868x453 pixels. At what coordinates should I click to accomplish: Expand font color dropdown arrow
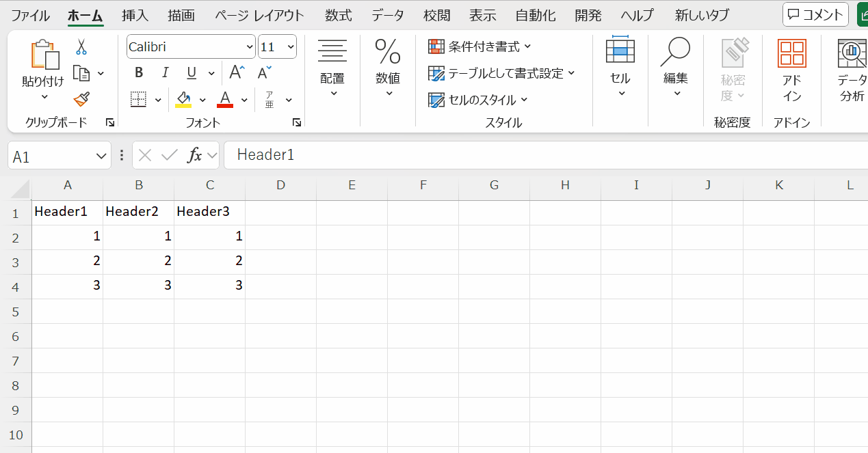coord(244,100)
